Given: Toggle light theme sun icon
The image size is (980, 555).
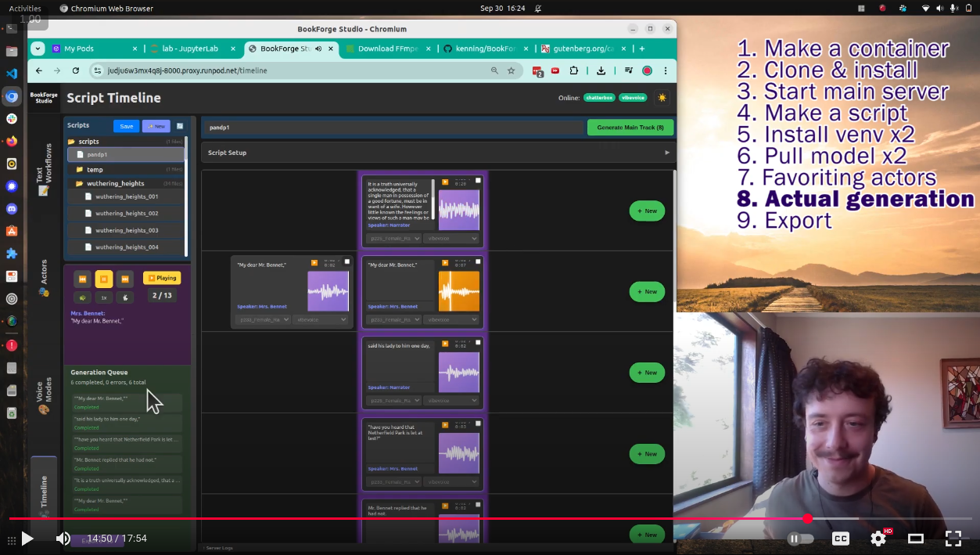Looking at the screenshot, I should [x=662, y=98].
